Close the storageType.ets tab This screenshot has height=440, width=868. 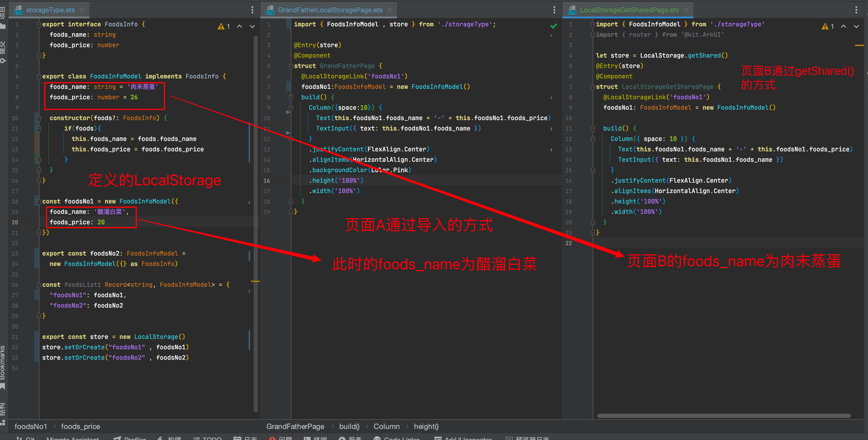[x=82, y=10]
